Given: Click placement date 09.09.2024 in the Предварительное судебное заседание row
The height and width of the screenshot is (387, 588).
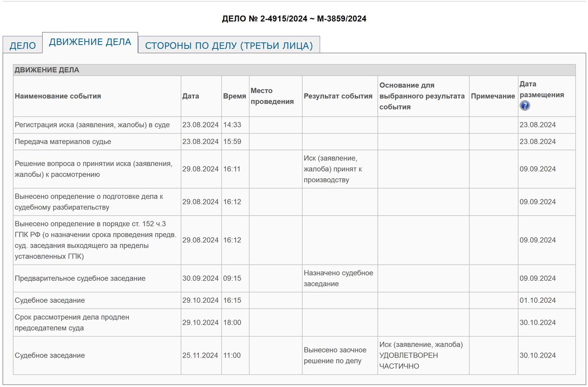Looking at the screenshot, I should pyautogui.click(x=547, y=278).
